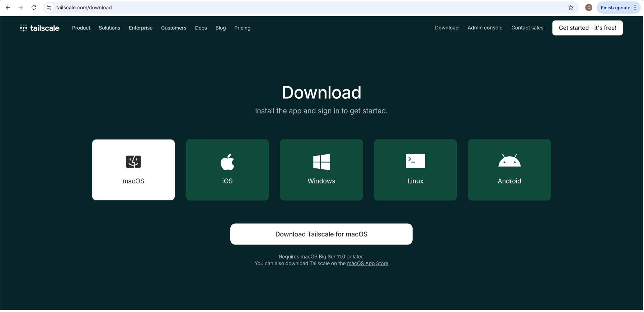Open site information icon in the address bar
The width and height of the screenshot is (644, 312).
pyautogui.click(x=50, y=8)
